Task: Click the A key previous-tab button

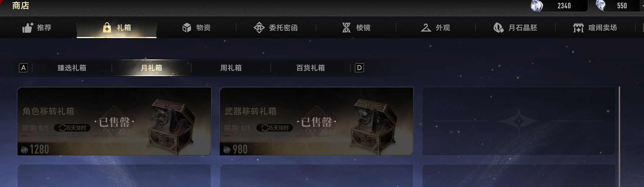Action: point(23,68)
